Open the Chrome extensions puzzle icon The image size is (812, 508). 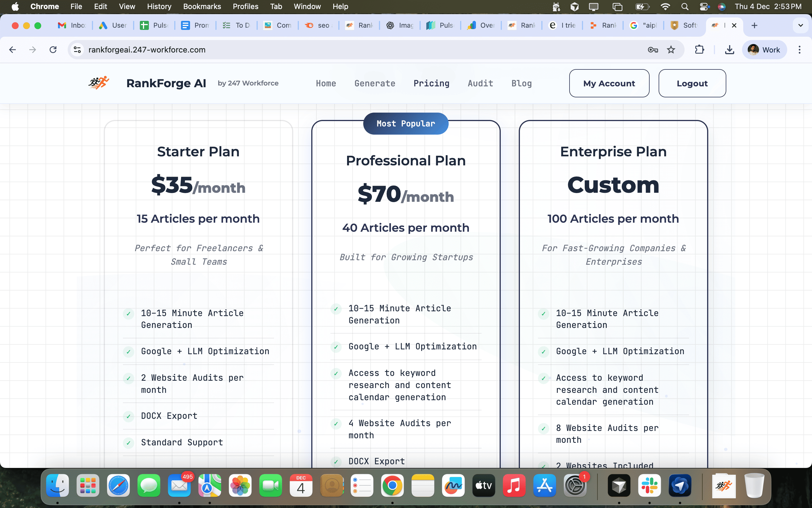(699, 50)
